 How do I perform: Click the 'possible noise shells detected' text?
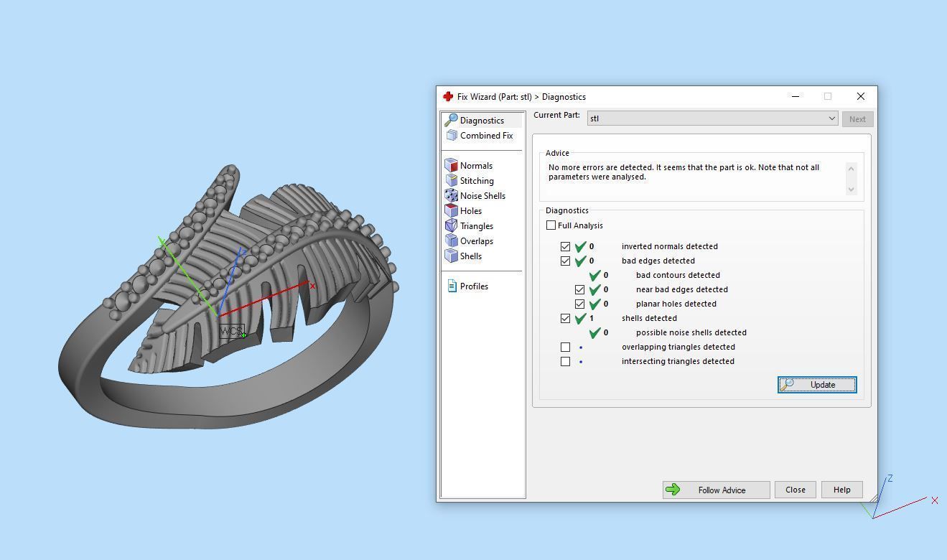[691, 332]
